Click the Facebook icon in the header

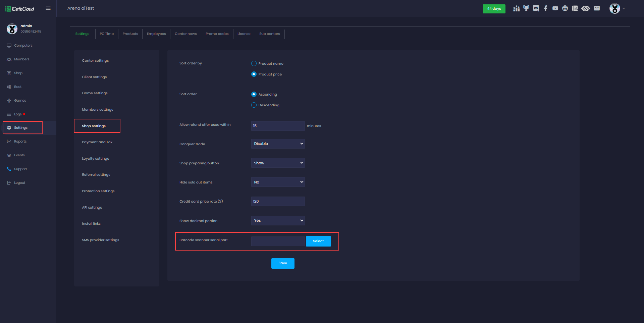pos(545,8)
